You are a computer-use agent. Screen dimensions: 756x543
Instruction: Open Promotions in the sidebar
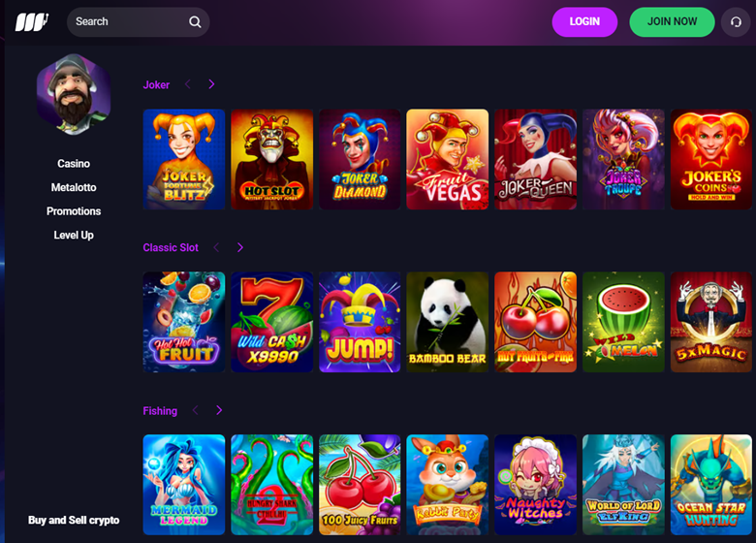(x=74, y=211)
